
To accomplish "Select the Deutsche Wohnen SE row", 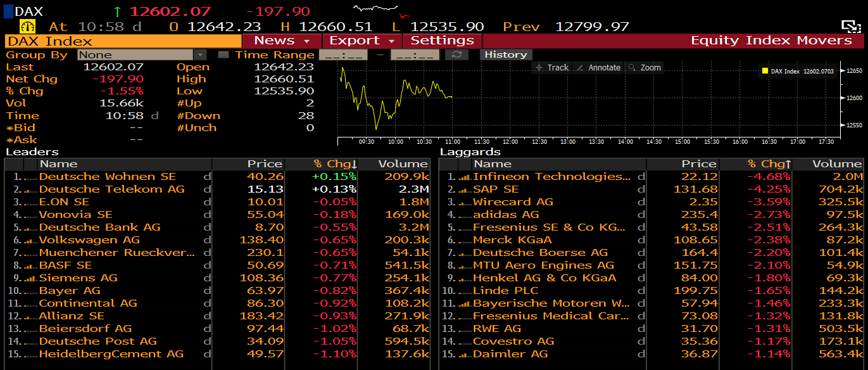I will [217, 177].
